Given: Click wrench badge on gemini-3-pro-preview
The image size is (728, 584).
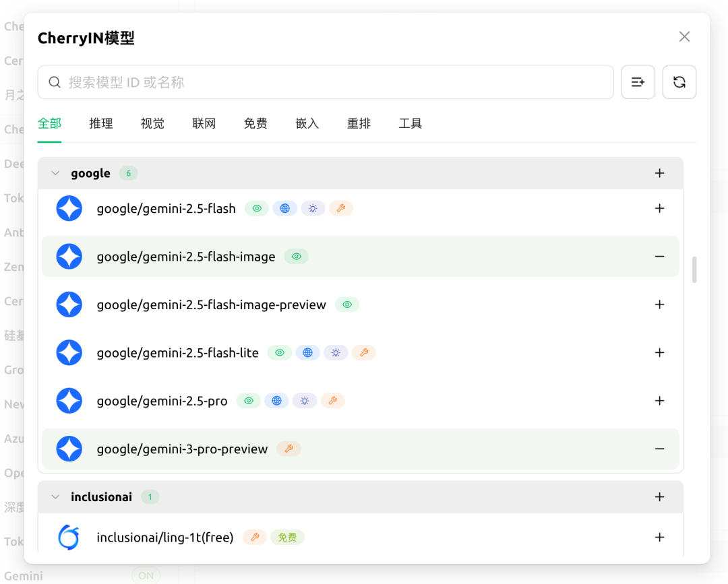Looking at the screenshot, I should pos(289,449).
